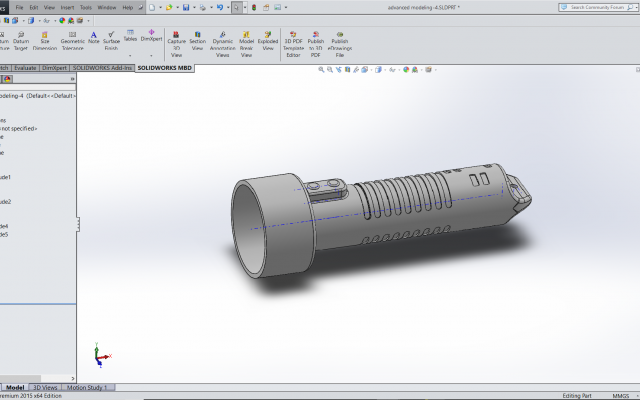Click the Print icon in top toolbar
This screenshot has width=640, height=400.
click(203, 7)
